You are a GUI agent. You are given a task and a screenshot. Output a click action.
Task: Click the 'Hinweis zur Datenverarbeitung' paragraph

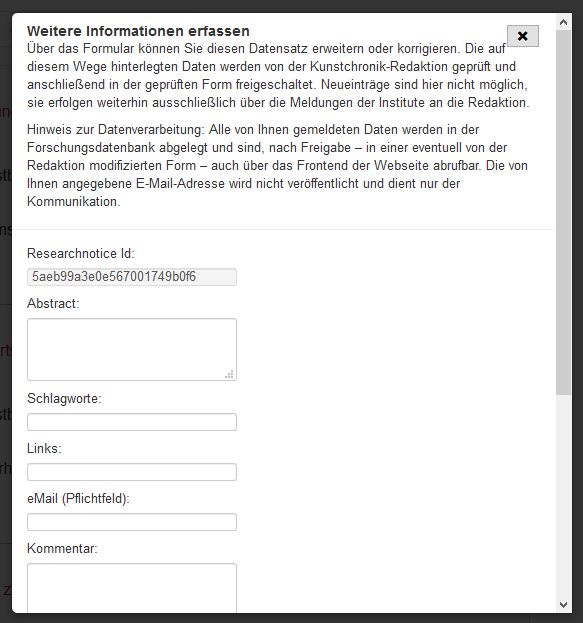coord(277,165)
